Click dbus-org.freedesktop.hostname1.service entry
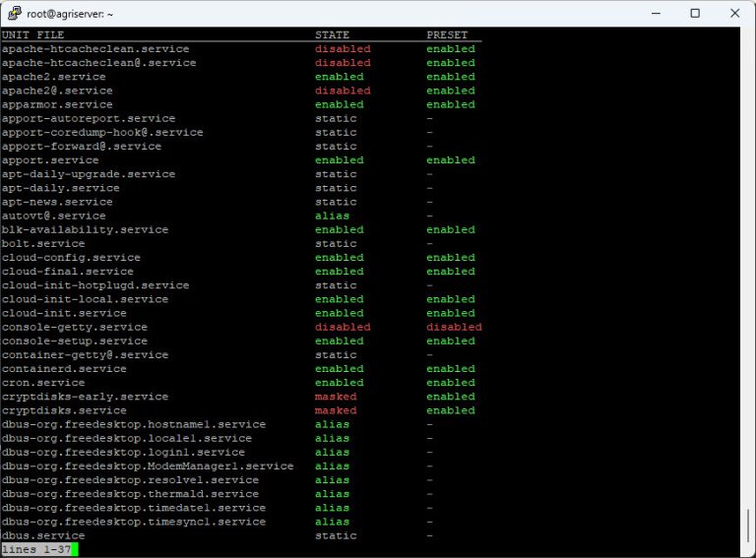Image resolution: width=756 pixels, height=558 pixels. click(x=134, y=424)
